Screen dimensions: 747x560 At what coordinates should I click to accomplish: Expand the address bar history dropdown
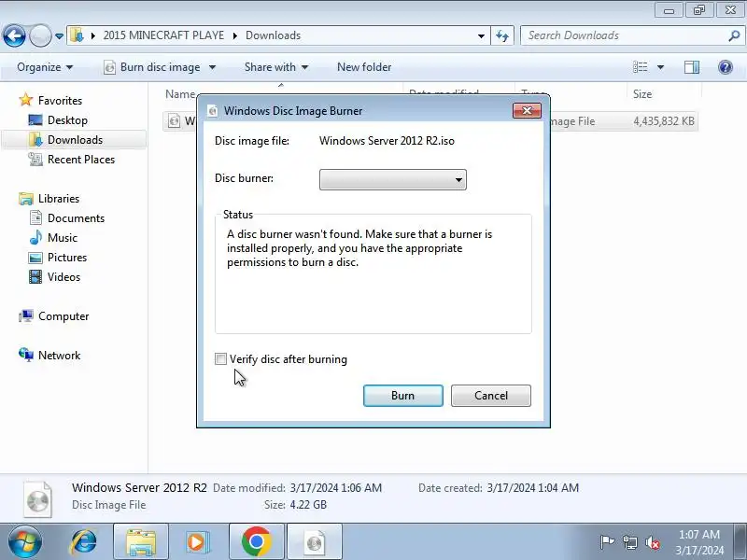[481, 35]
